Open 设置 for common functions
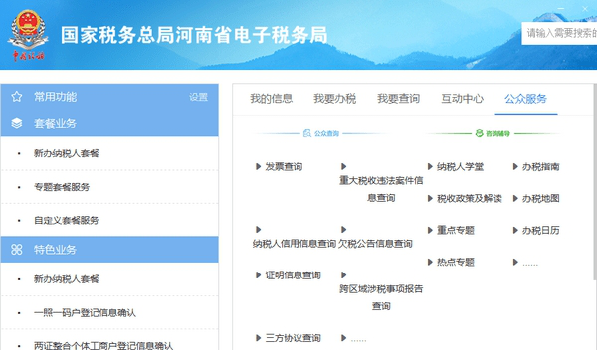Viewport: 597px width, 364px height. coord(198,97)
